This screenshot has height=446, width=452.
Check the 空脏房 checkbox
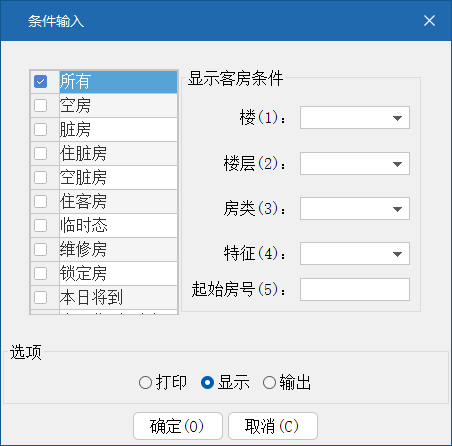point(40,177)
